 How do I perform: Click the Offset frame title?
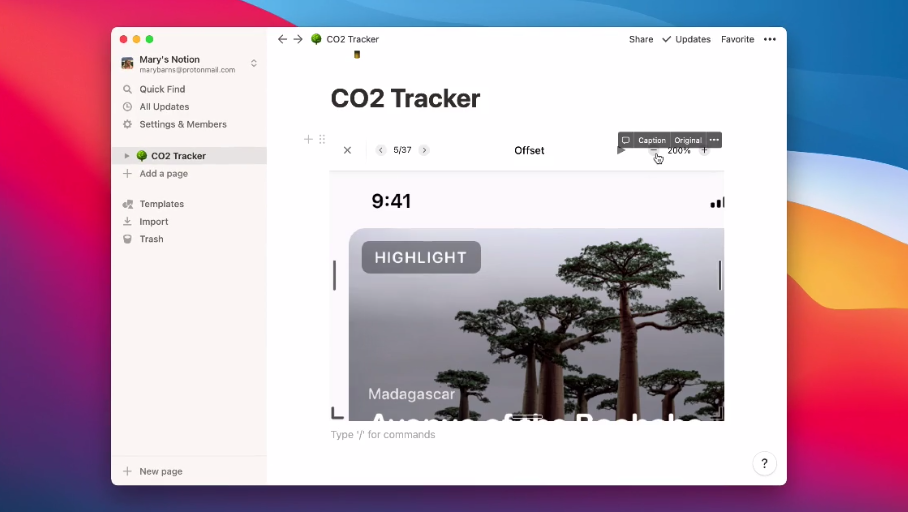(x=529, y=151)
